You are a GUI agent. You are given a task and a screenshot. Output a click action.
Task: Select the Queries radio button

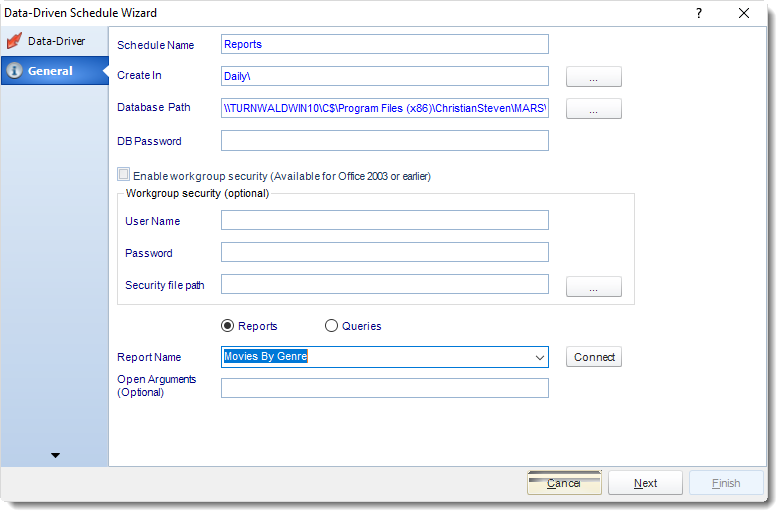(331, 326)
